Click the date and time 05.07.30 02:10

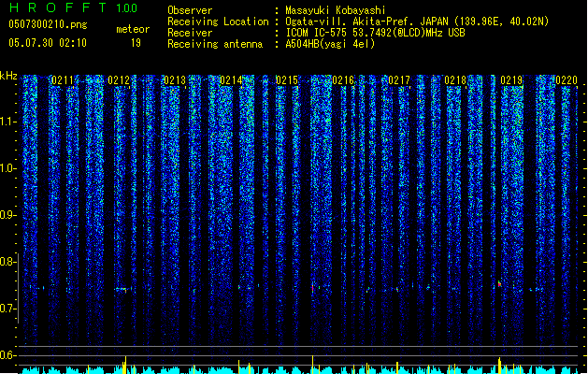point(48,43)
